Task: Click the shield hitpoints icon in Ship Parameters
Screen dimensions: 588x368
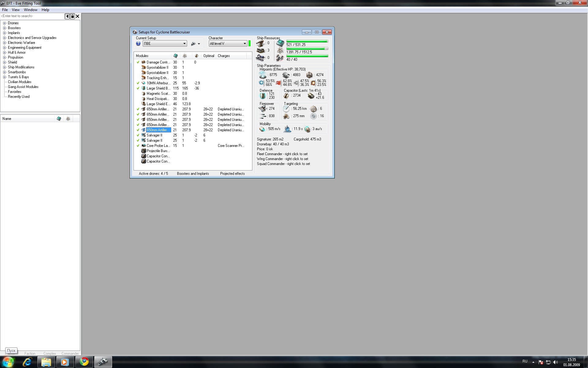Action: coord(263,75)
